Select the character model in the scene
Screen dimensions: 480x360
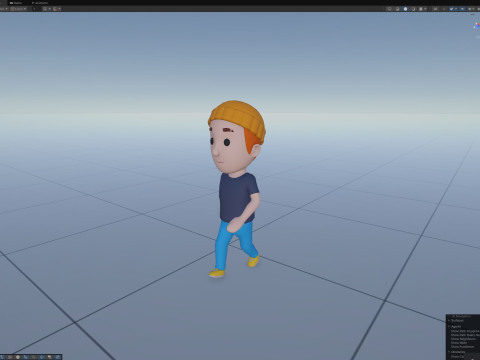[x=237, y=190]
